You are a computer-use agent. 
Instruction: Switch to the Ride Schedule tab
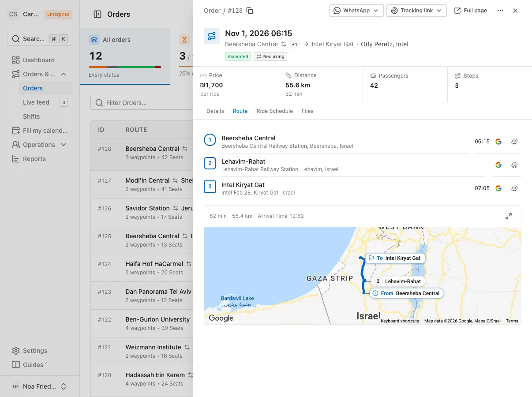point(275,111)
